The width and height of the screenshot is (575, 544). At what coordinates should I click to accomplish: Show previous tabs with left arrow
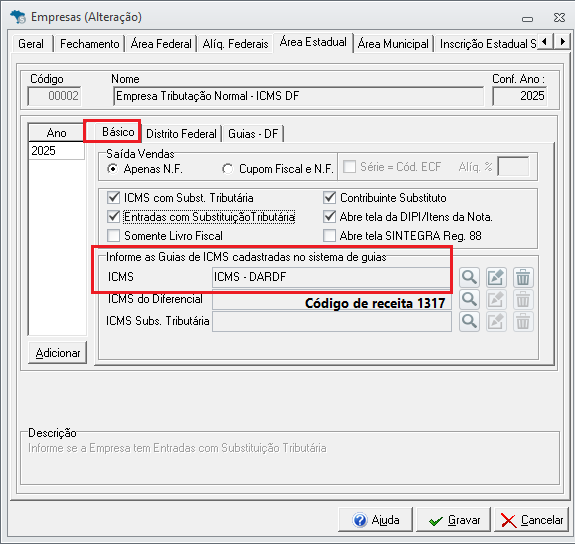point(545,41)
